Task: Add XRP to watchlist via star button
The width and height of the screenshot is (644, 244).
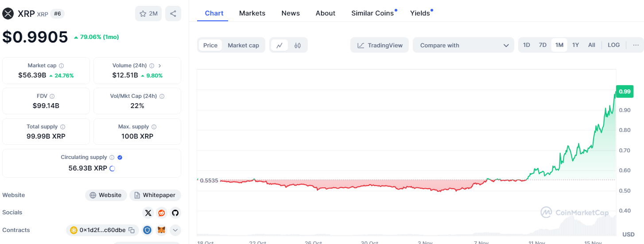Action: [x=148, y=14]
